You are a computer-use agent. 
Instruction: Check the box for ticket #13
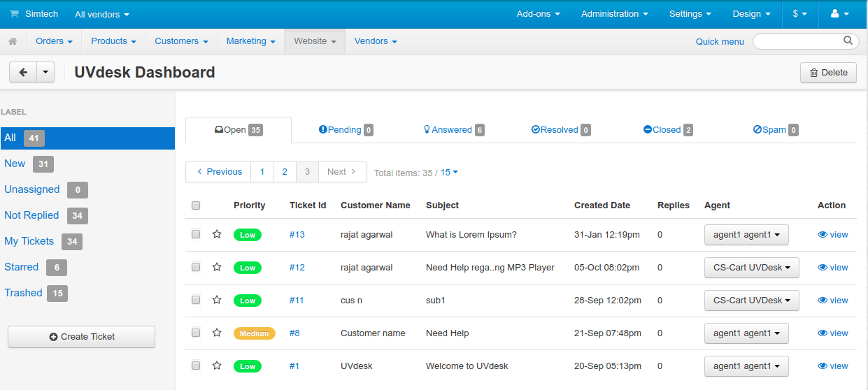click(x=196, y=234)
